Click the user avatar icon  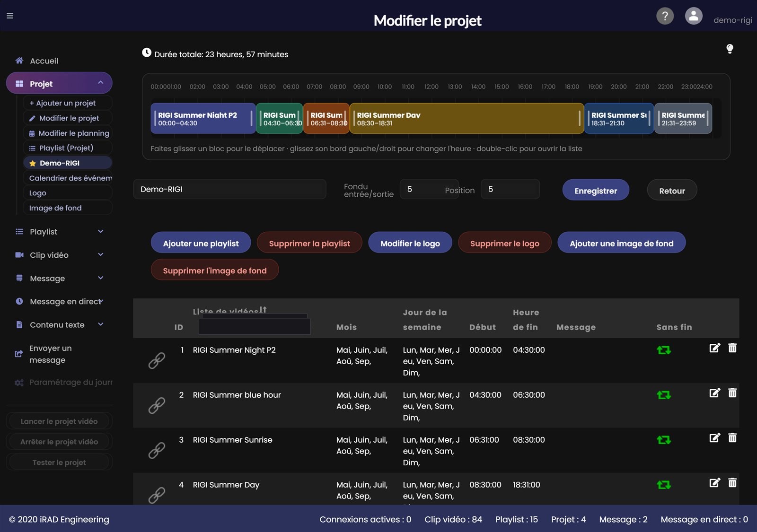tap(694, 16)
